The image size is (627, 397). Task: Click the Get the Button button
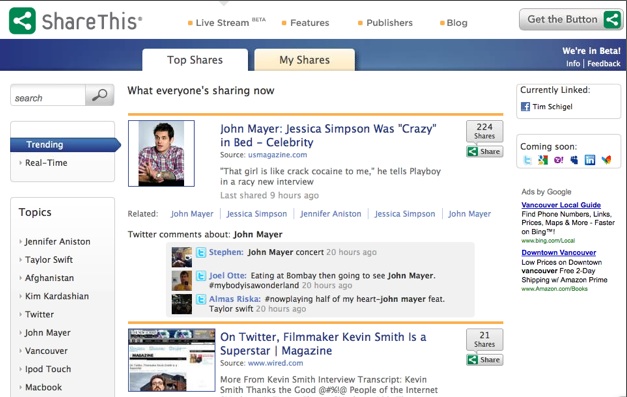click(x=571, y=19)
